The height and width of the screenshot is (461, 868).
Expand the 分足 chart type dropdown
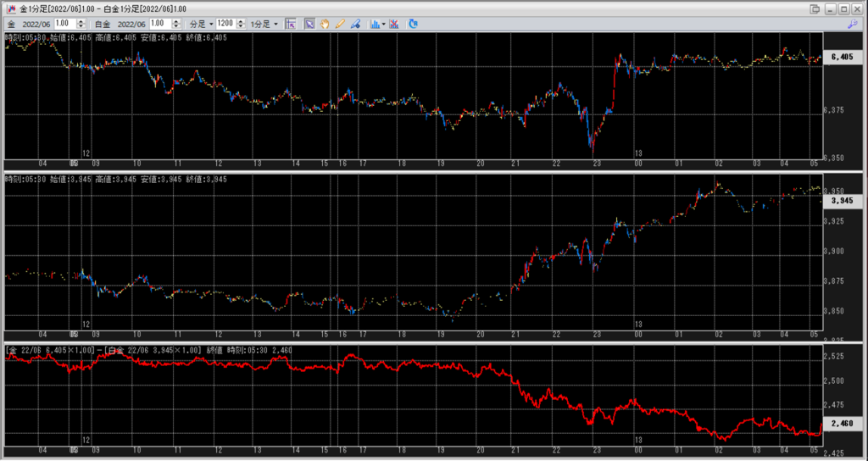[200, 24]
